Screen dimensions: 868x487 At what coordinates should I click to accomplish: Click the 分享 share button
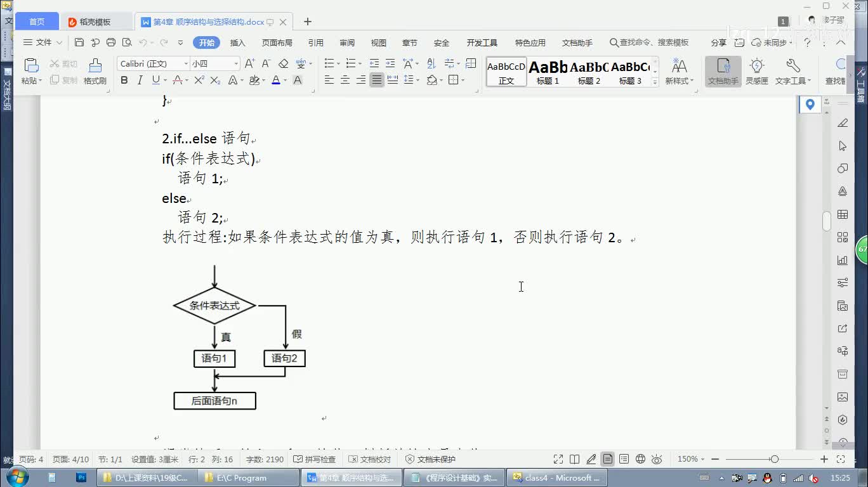point(718,42)
